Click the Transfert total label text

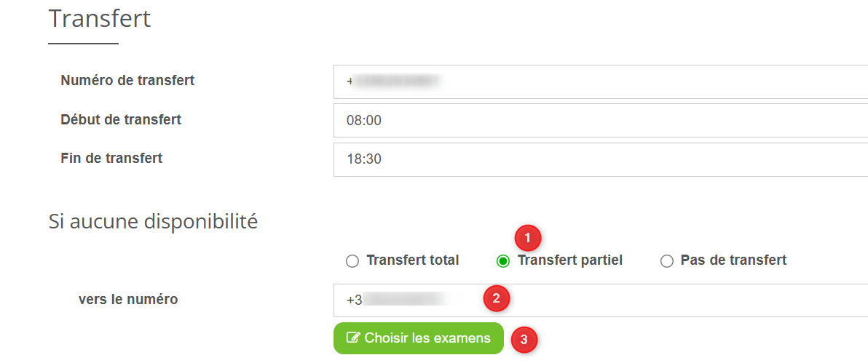pos(412,260)
